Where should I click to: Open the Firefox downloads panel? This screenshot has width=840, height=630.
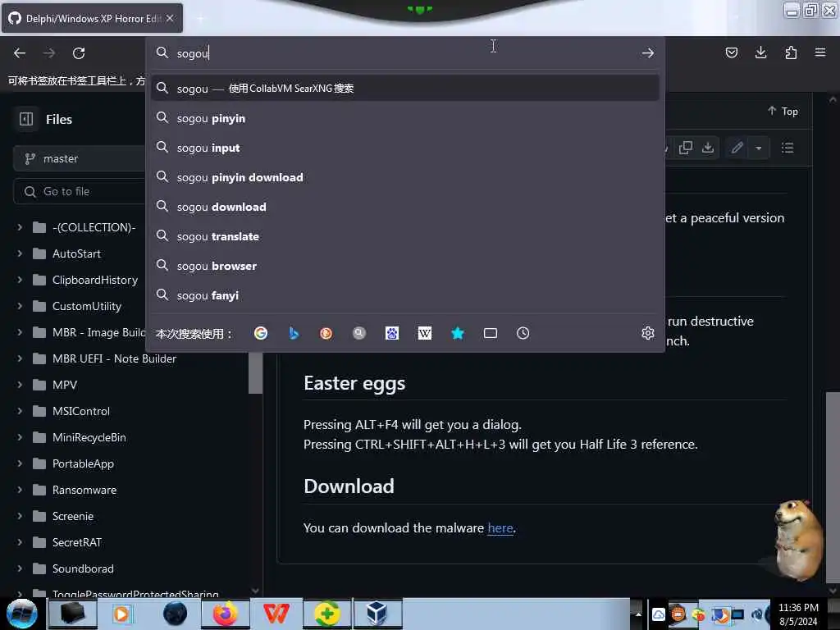point(760,52)
